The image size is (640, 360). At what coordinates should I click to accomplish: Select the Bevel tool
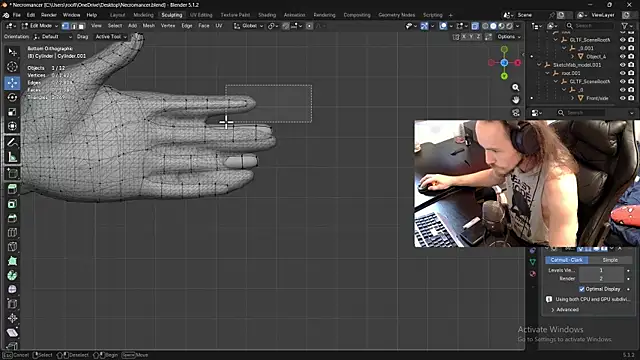(x=12, y=218)
